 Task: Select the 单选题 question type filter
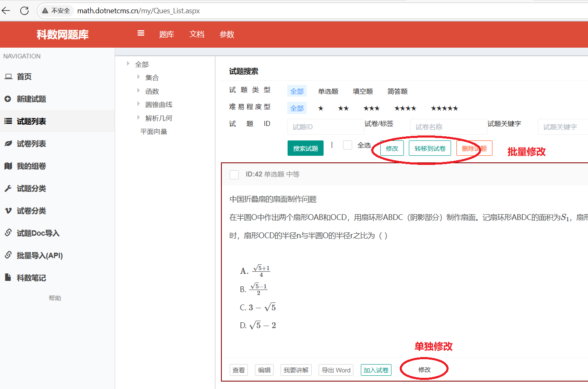point(328,91)
